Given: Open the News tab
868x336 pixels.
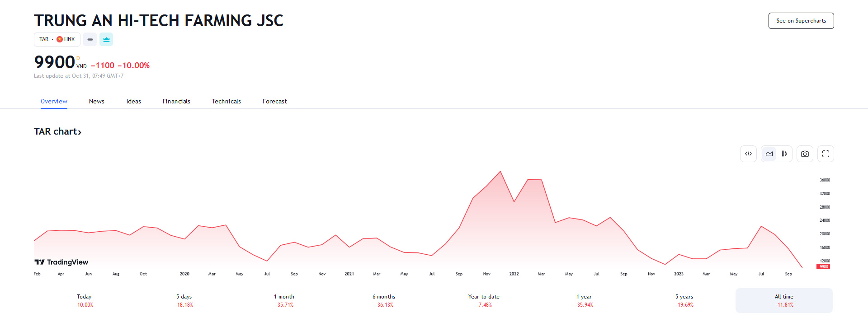Looking at the screenshot, I should tap(96, 101).
